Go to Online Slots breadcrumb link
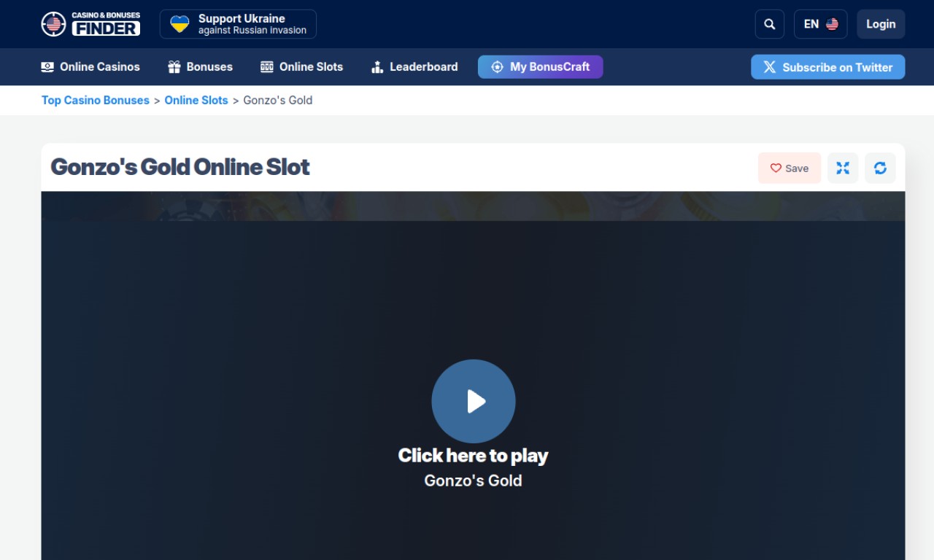Image resolution: width=934 pixels, height=560 pixels. click(196, 101)
